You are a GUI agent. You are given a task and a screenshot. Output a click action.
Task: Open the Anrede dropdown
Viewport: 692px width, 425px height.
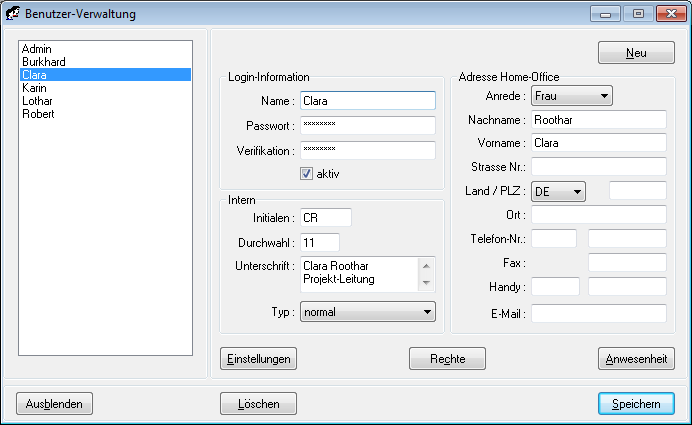pos(571,96)
